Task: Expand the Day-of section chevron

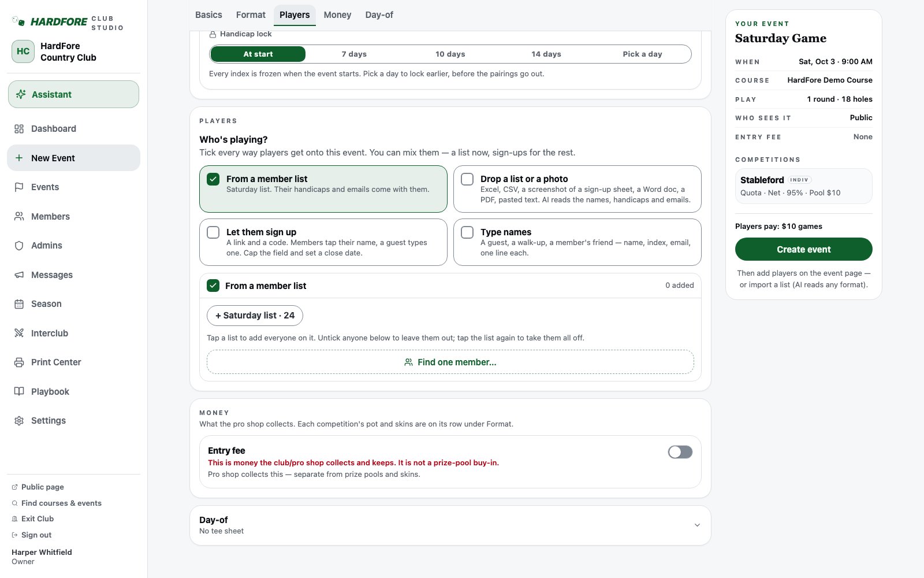Action: [x=697, y=525]
